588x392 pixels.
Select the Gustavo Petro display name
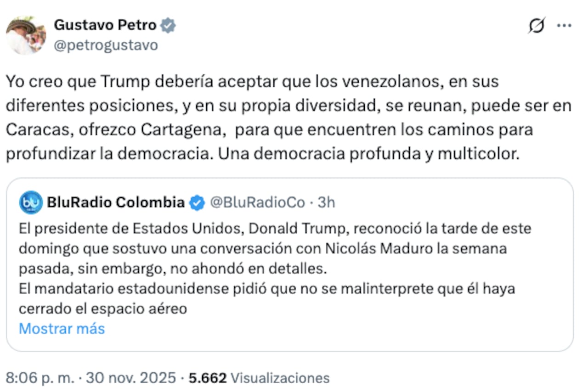pos(105,25)
